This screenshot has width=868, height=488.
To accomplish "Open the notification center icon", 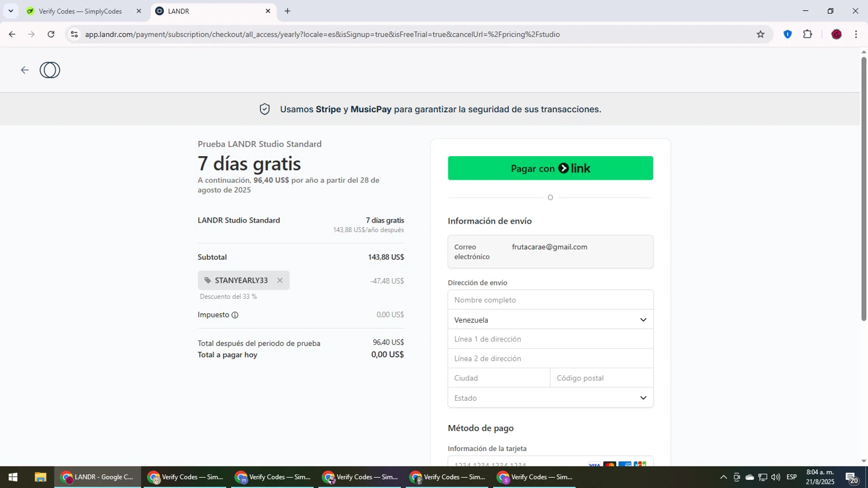I will tap(852, 477).
